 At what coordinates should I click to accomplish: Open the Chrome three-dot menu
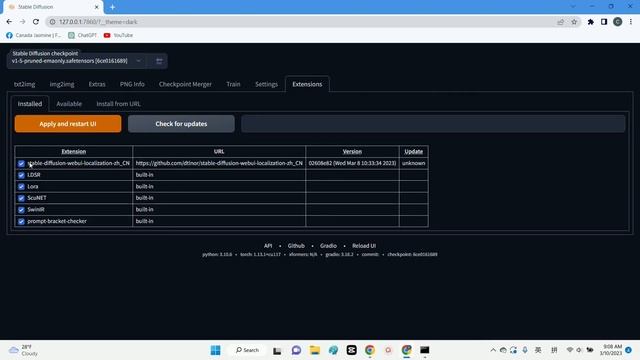point(631,22)
